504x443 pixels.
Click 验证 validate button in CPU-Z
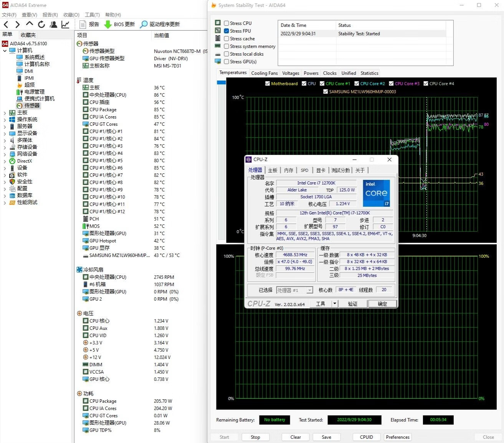pos(353,304)
